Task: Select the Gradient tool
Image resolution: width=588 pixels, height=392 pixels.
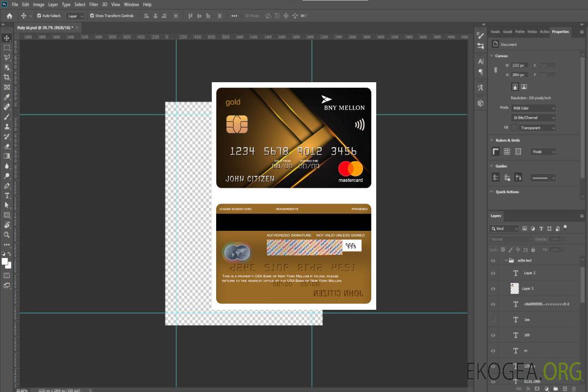Action: [x=7, y=156]
